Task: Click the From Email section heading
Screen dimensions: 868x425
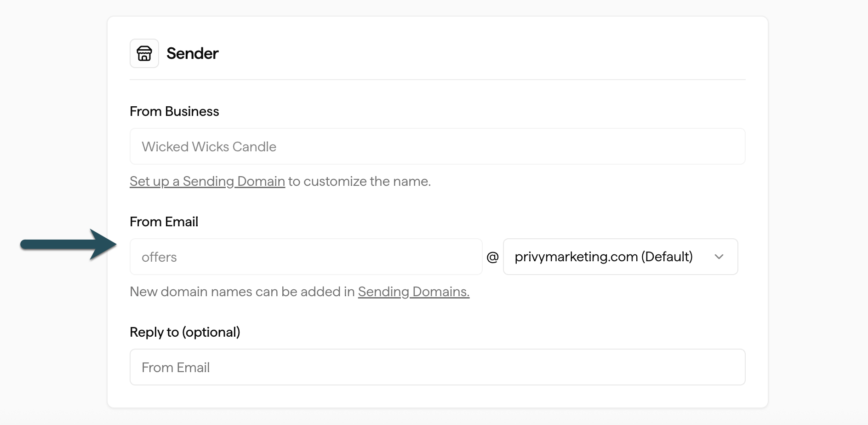Action: (164, 221)
